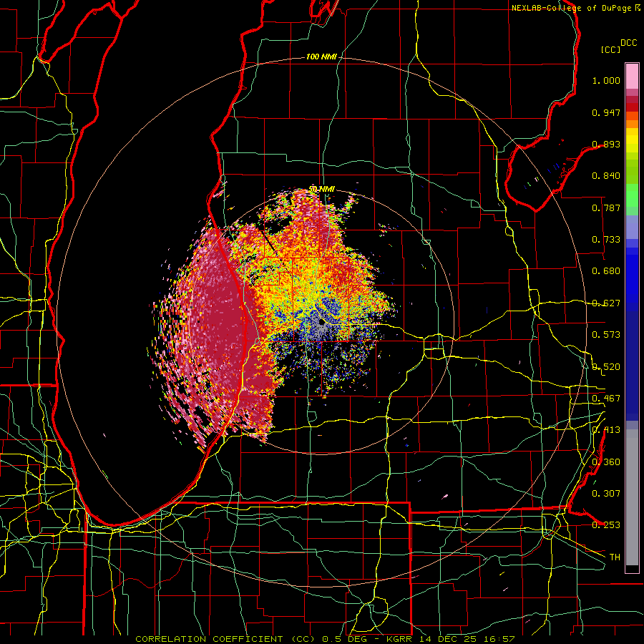Click the 100 NMI range ring label
This screenshot has height=644, width=644.
pos(321,57)
